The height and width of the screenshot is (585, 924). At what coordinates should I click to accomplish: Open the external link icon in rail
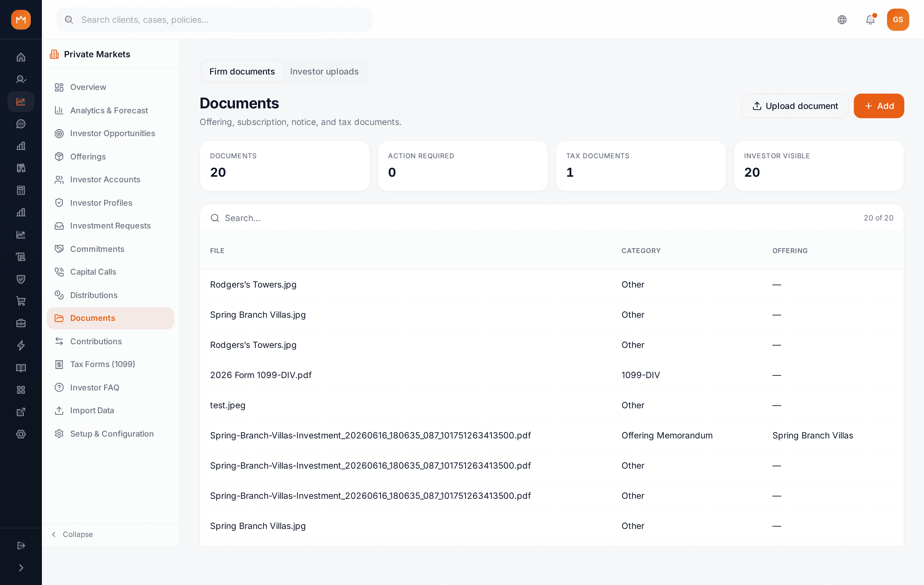(x=21, y=412)
